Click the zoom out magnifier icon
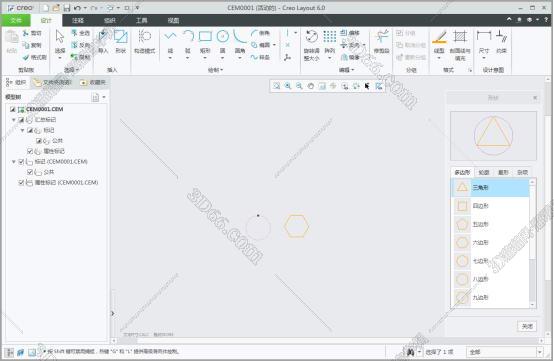This screenshot has height=361, width=554. click(x=299, y=86)
